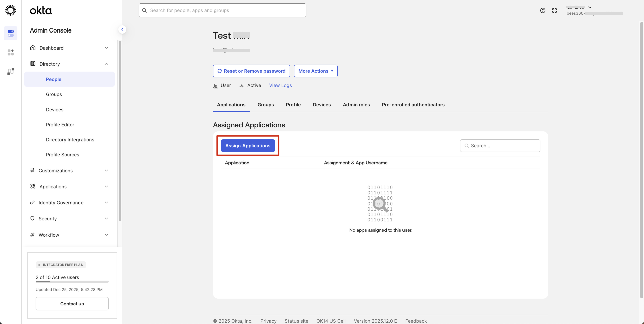Click the Active users progress bar
This screenshot has width=644, height=324.
coord(72,282)
